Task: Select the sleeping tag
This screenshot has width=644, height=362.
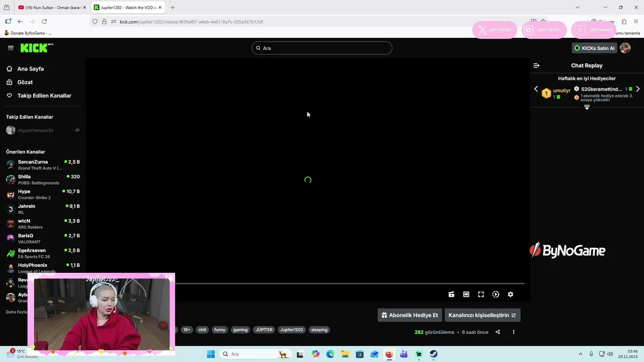Action: [319, 330]
